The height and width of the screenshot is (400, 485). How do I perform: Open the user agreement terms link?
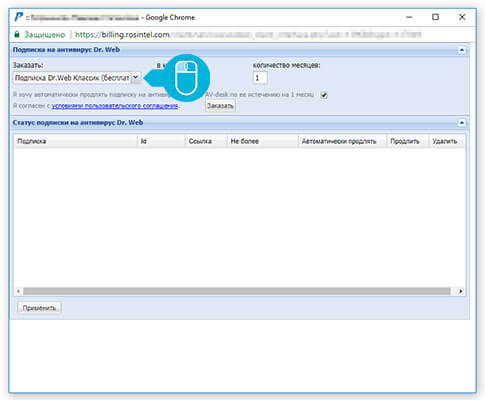pos(115,106)
